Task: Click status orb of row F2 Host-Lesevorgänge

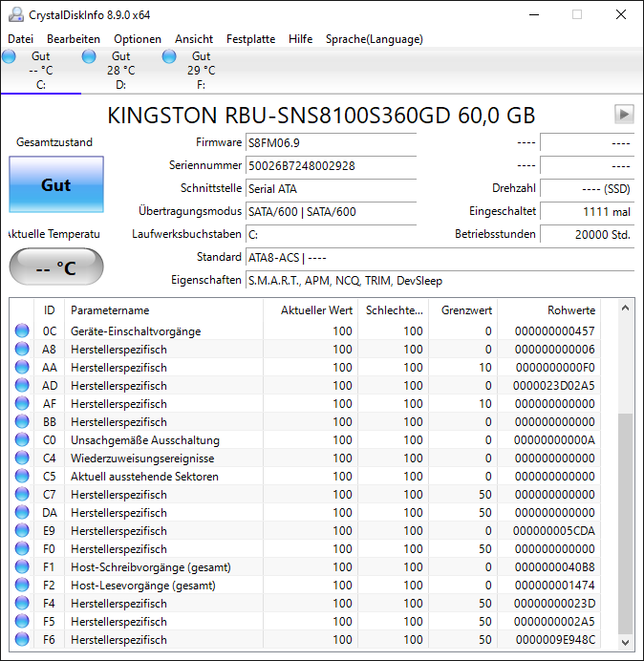Action: pyautogui.click(x=22, y=585)
